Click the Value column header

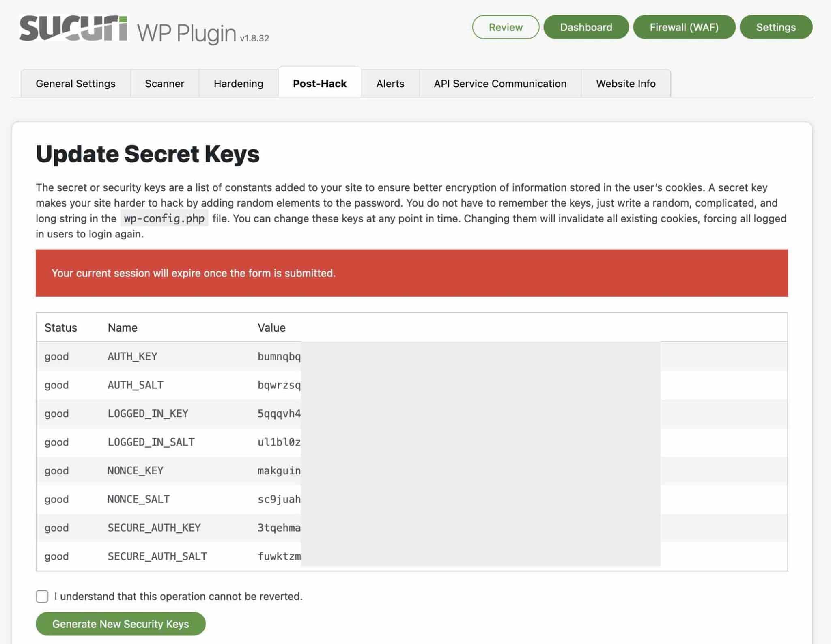(271, 327)
